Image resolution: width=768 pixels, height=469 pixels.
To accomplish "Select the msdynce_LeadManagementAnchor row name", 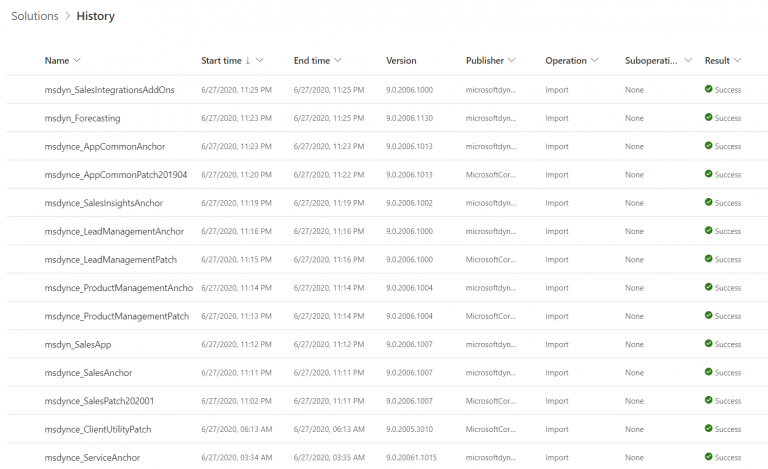I will [114, 231].
